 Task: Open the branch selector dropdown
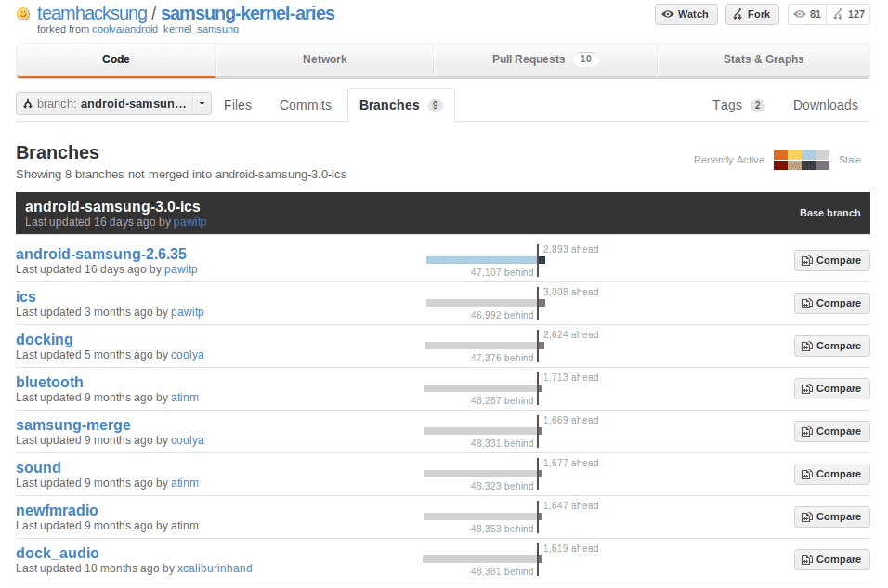[113, 104]
